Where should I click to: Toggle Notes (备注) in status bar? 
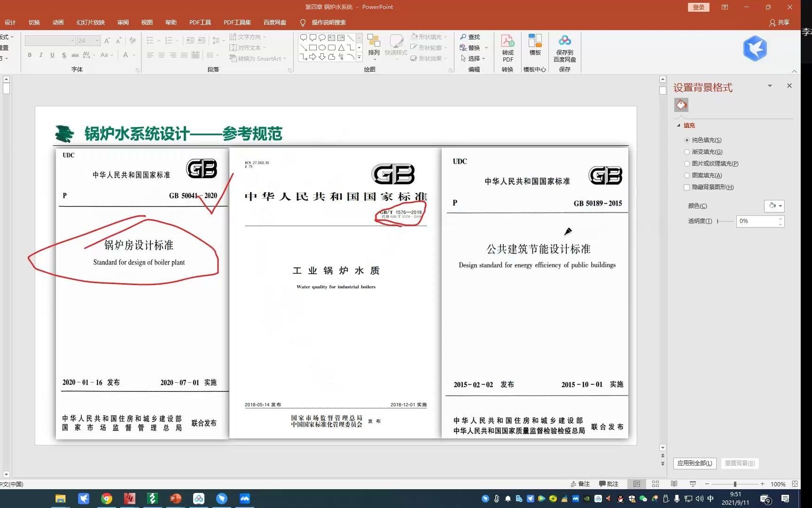580,484
